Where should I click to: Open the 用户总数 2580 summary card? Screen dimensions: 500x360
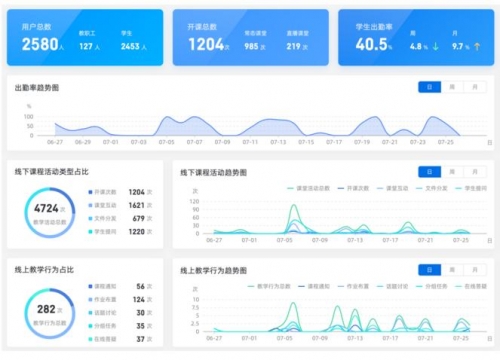(x=85, y=37)
